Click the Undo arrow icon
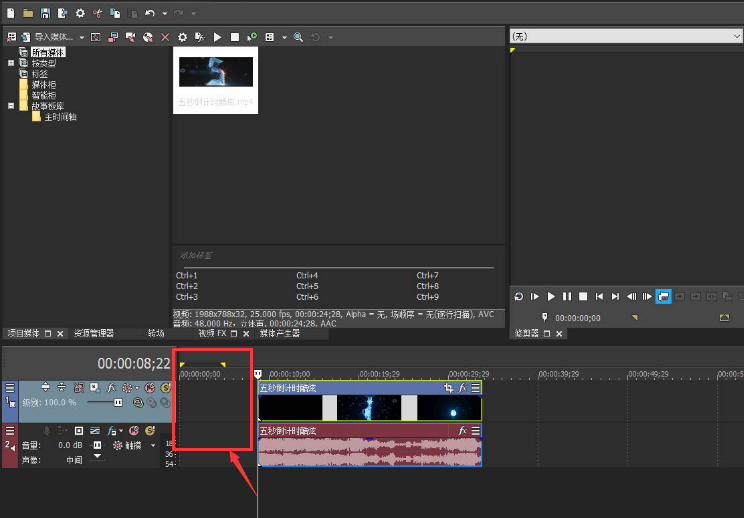 click(150, 13)
